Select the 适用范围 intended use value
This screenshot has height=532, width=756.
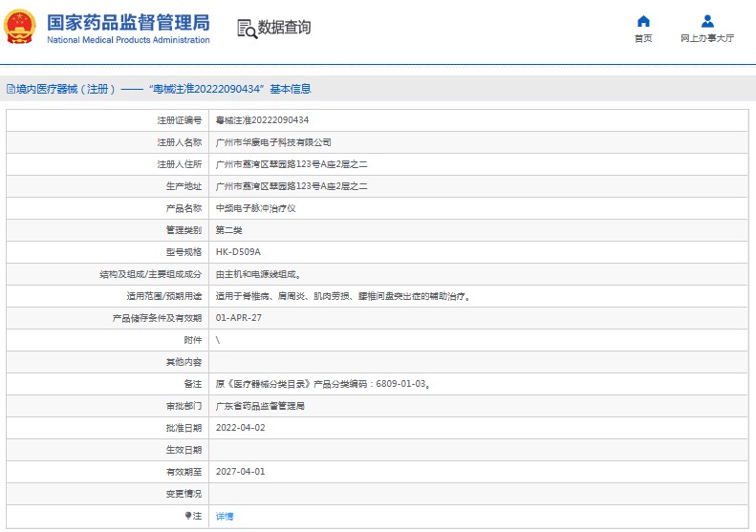point(343,296)
